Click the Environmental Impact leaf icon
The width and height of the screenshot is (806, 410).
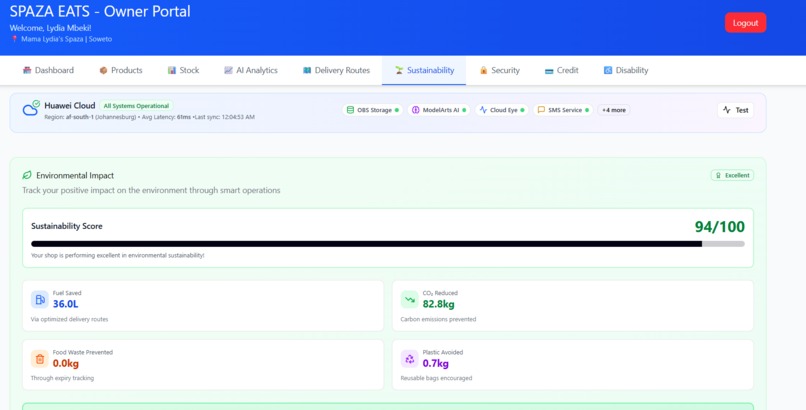tap(27, 175)
